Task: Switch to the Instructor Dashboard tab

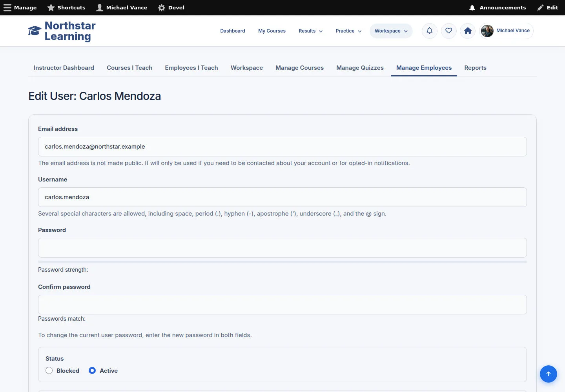Action: [64, 68]
